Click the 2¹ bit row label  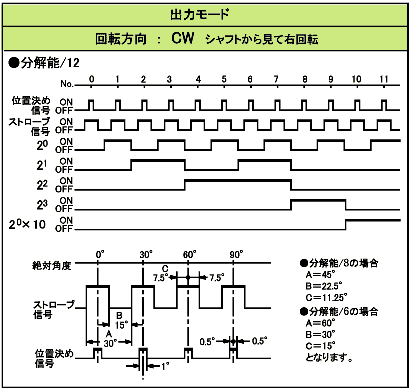42,165
